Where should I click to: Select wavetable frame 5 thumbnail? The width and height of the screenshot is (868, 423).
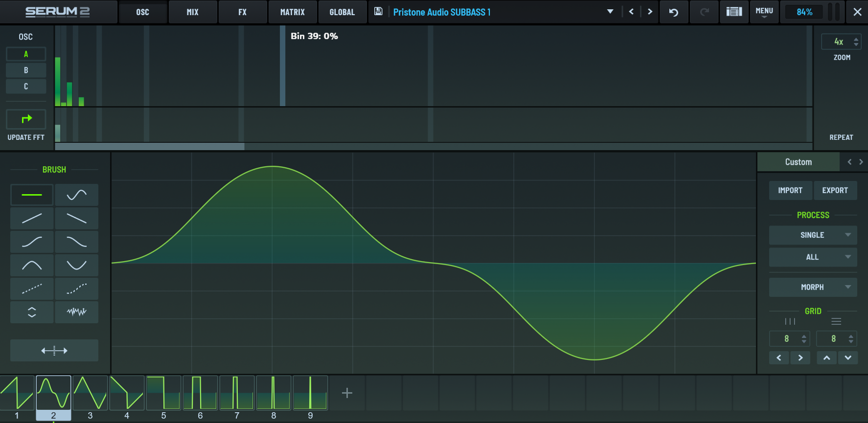(x=163, y=393)
